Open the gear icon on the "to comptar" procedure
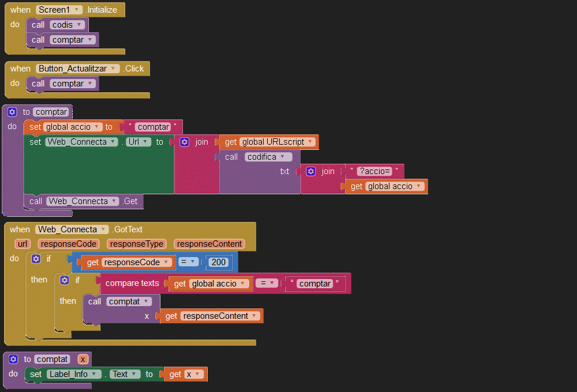 click(13, 112)
